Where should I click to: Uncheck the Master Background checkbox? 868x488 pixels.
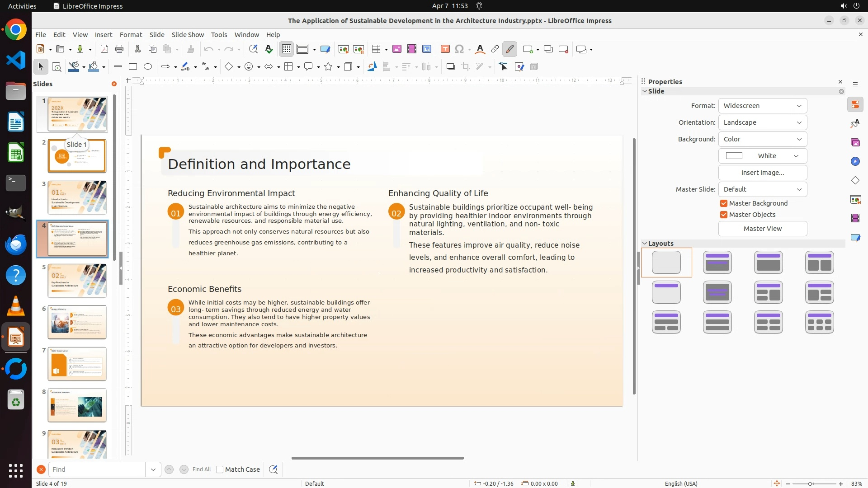[x=724, y=203]
